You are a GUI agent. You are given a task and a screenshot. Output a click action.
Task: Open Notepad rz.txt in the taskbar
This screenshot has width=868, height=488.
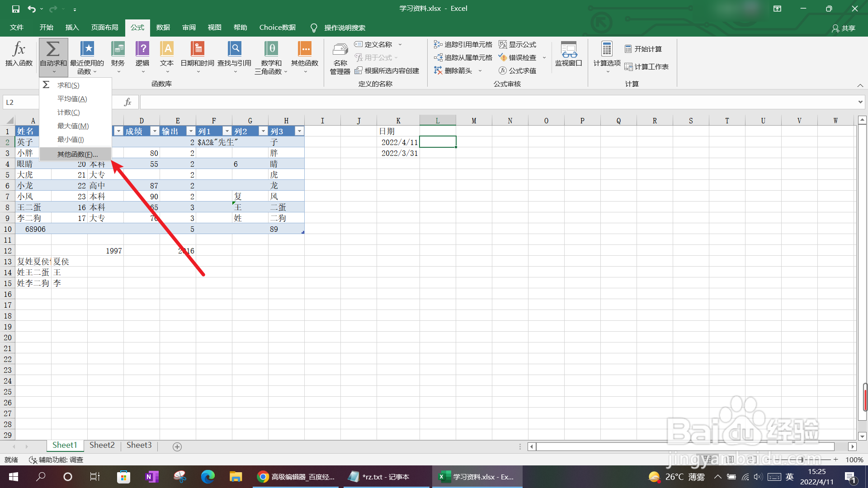coord(387,477)
